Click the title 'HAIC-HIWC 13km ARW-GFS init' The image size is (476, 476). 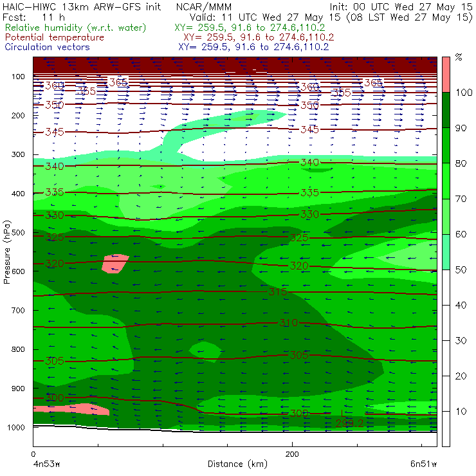82,6
